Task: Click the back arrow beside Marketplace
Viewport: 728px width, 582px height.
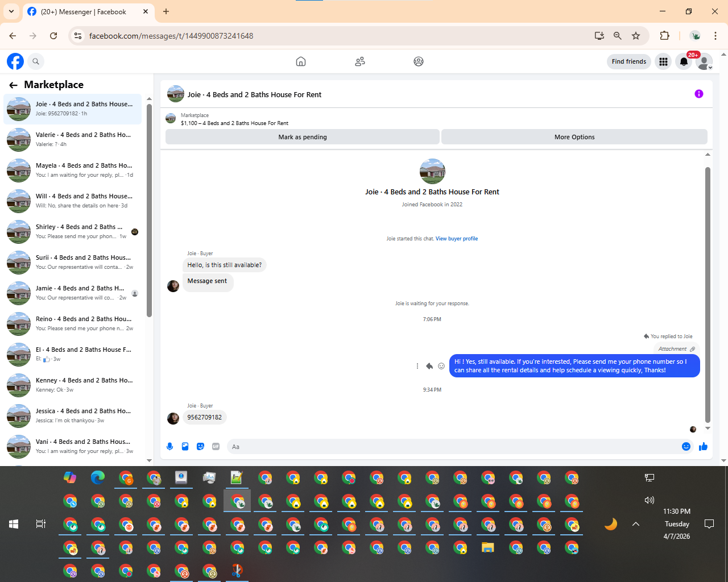Action: pyautogui.click(x=13, y=85)
